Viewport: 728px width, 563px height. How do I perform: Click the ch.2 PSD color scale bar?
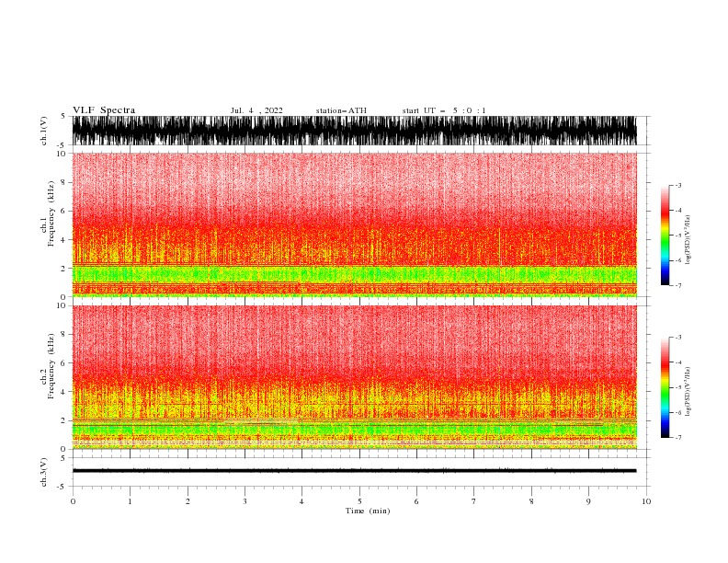(665, 387)
